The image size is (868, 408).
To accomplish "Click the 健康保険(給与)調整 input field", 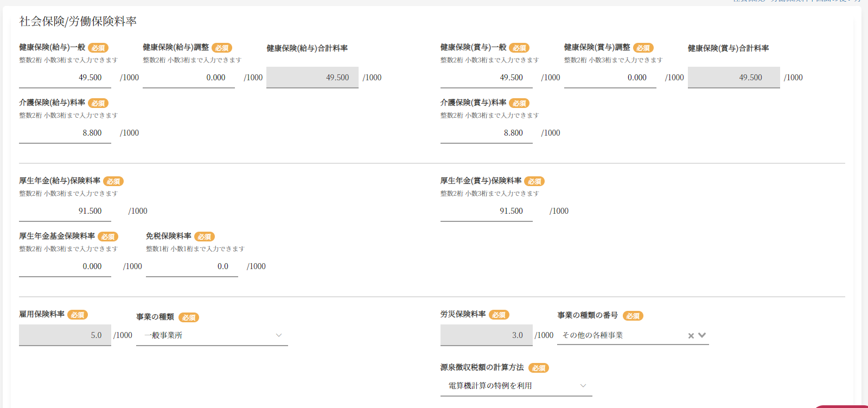I will tap(189, 78).
